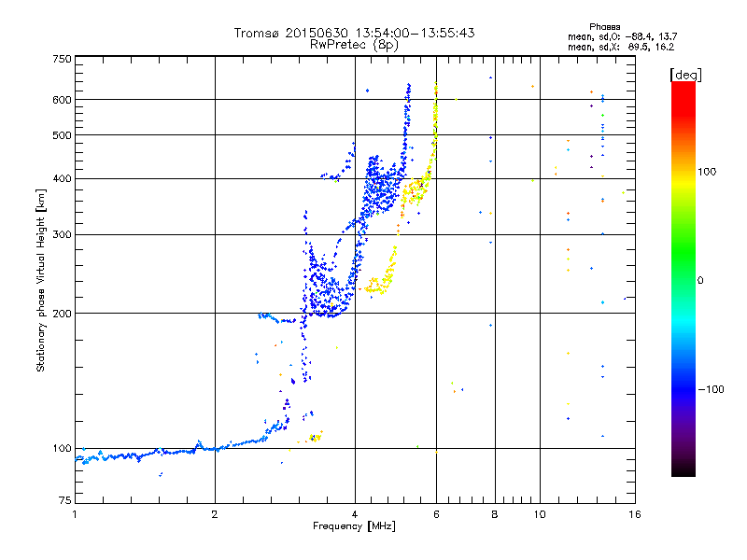Click the x-axis tick label '1'
The width and height of the screenshot is (747, 560).
(75, 514)
